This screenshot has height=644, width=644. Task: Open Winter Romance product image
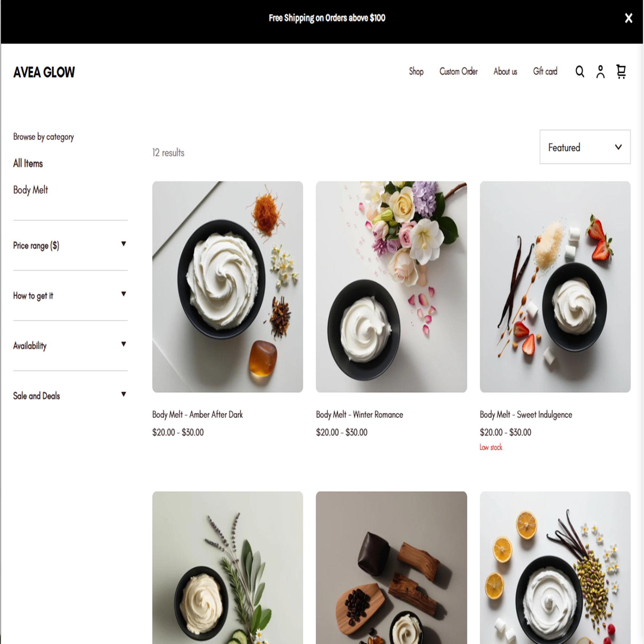point(391,287)
